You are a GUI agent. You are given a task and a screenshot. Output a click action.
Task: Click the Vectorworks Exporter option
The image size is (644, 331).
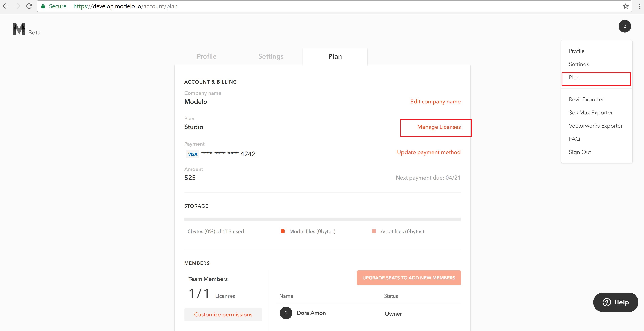595,125
